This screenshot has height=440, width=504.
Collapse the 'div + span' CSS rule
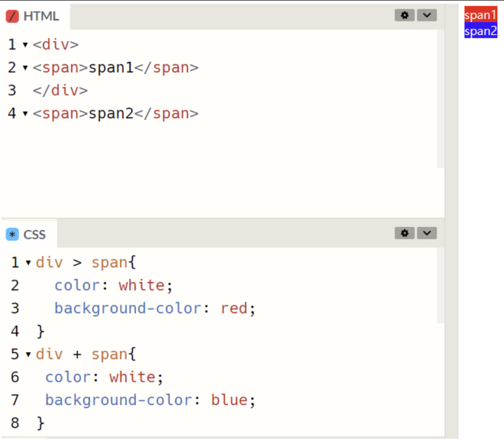pyautogui.click(x=28, y=354)
